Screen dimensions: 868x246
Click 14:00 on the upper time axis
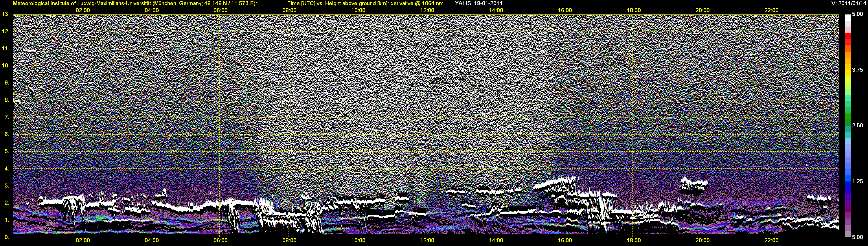pos(496,10)
